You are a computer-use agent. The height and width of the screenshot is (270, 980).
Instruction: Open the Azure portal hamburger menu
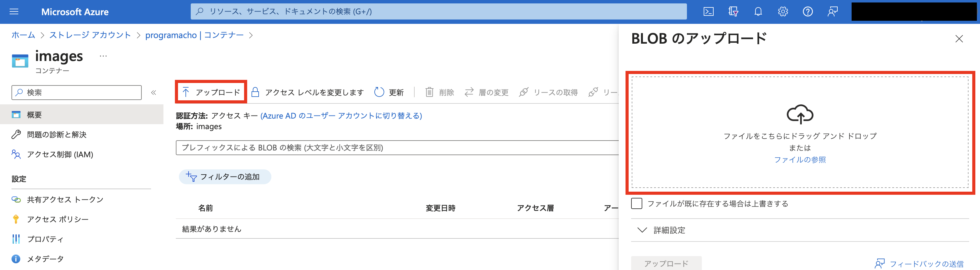[14, 12]
